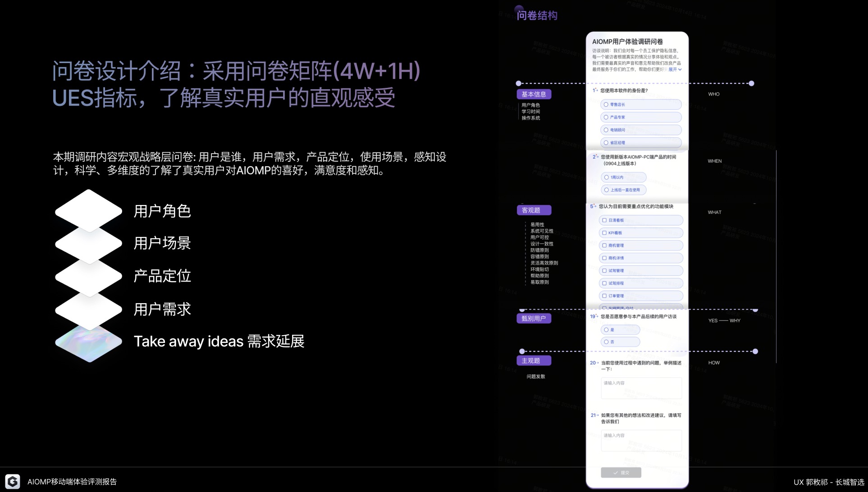Screen dimensions: 868x492
Task: Click the 操作系统 item
Action: (x=530, y=118)
